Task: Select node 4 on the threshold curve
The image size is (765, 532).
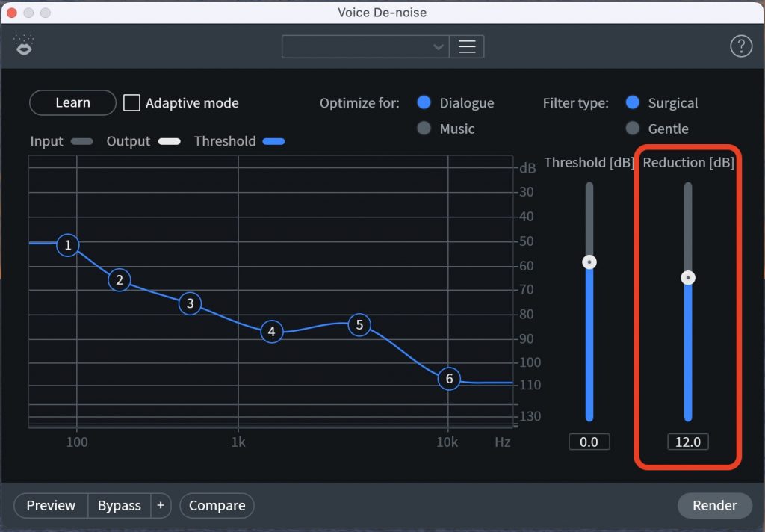Action: pyautogui.click(x=271, y=331)
